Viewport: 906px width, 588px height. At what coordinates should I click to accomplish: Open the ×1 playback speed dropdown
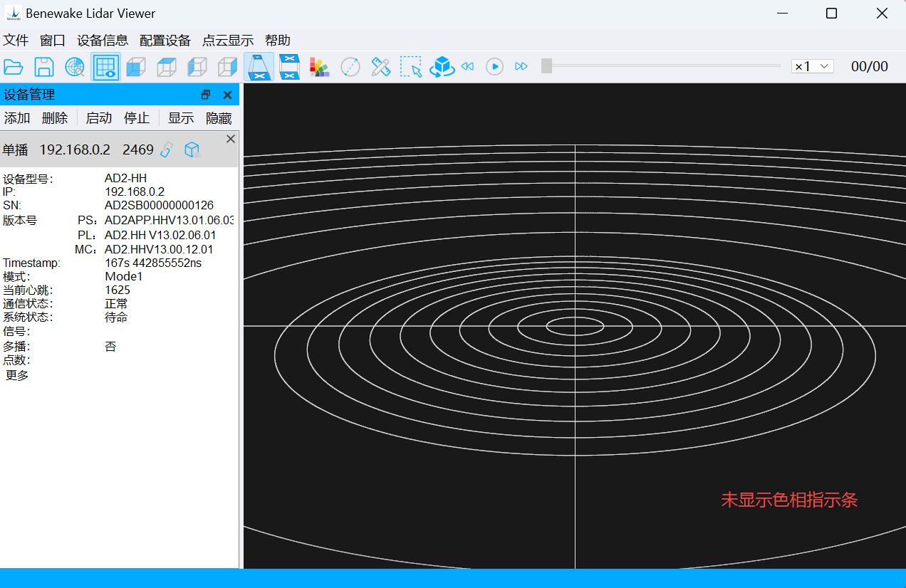813,66
